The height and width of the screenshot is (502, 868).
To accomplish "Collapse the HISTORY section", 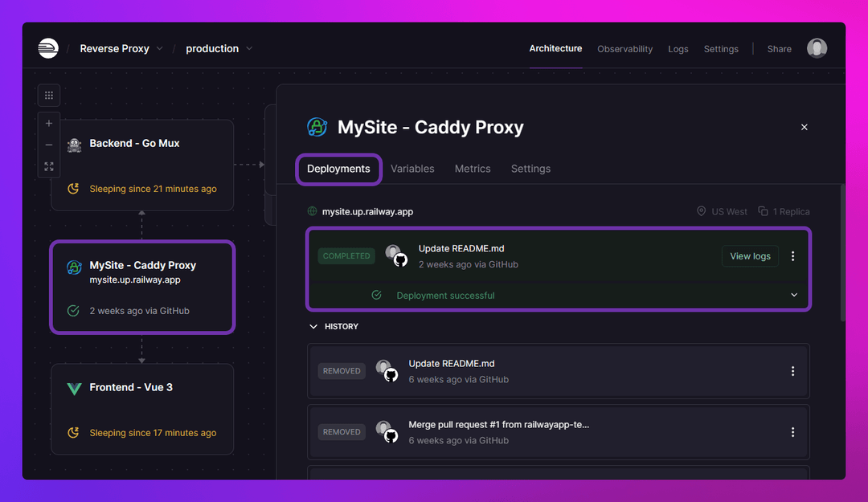I will (x=313, y=327).
